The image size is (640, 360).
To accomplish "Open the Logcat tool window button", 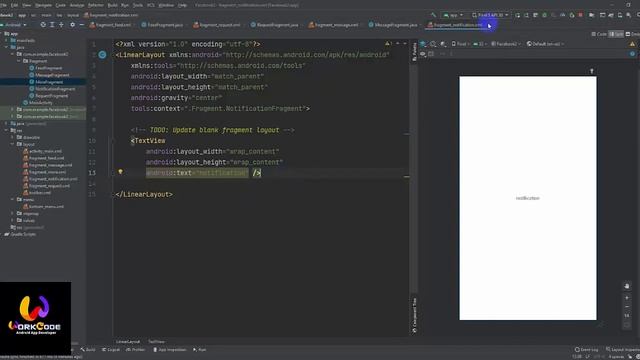I will 111,350.
